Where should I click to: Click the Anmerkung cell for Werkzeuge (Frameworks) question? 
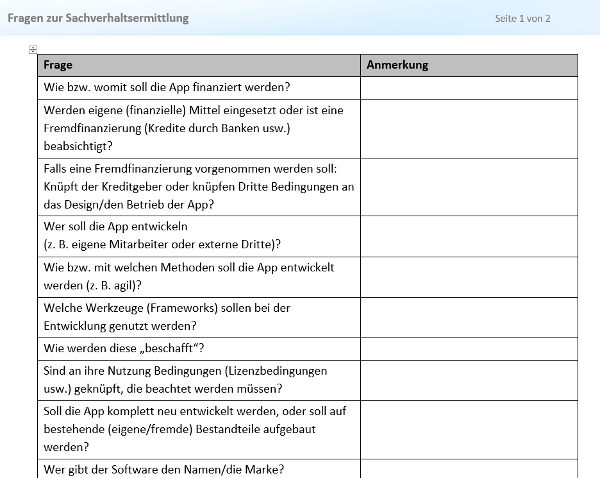coord(468,317)
